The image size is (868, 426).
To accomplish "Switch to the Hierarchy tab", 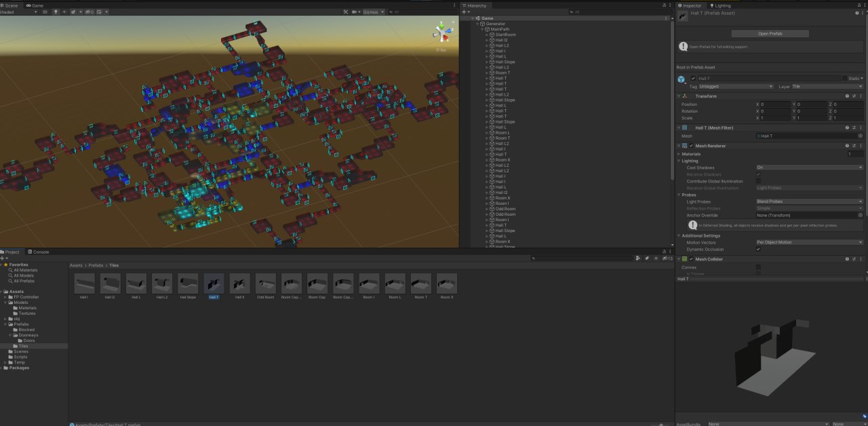I will 475,5.
